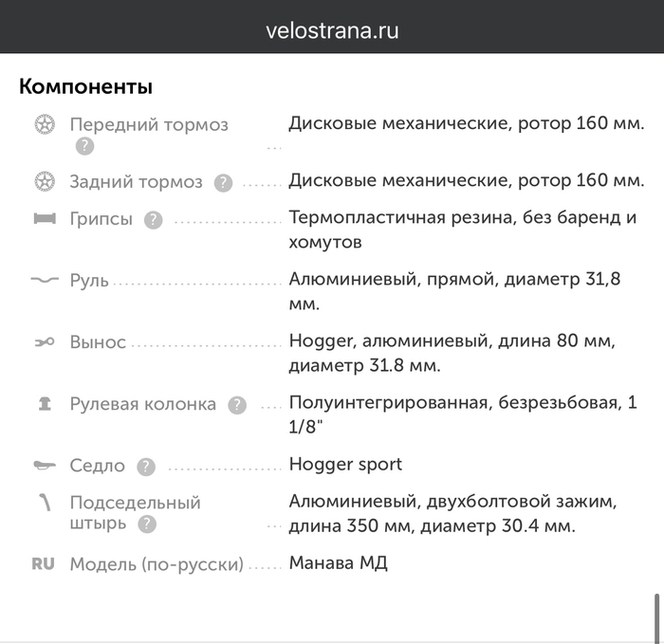Screen dimensions: 664x644
Task: Click the Hogger sport saddle value
Action: tap(345, 464)
